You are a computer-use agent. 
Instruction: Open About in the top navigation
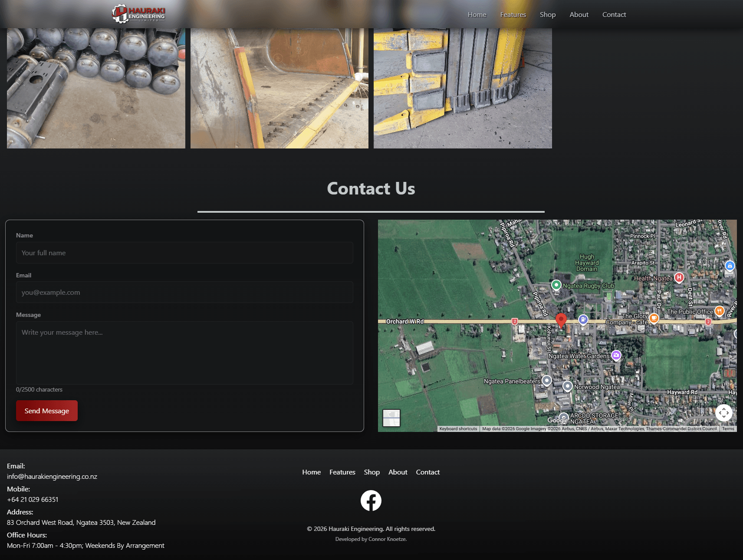pyautogui.click(x=579, y=15)
